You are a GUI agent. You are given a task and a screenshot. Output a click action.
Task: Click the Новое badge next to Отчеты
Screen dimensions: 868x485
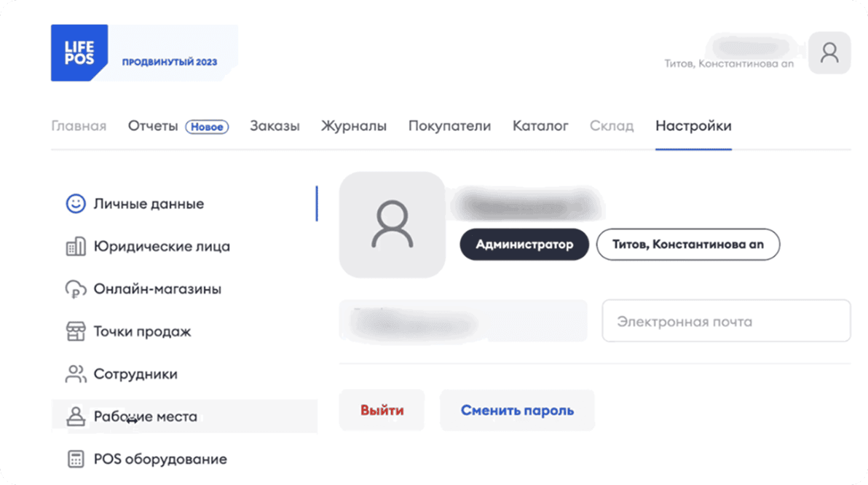pos(207,127)
